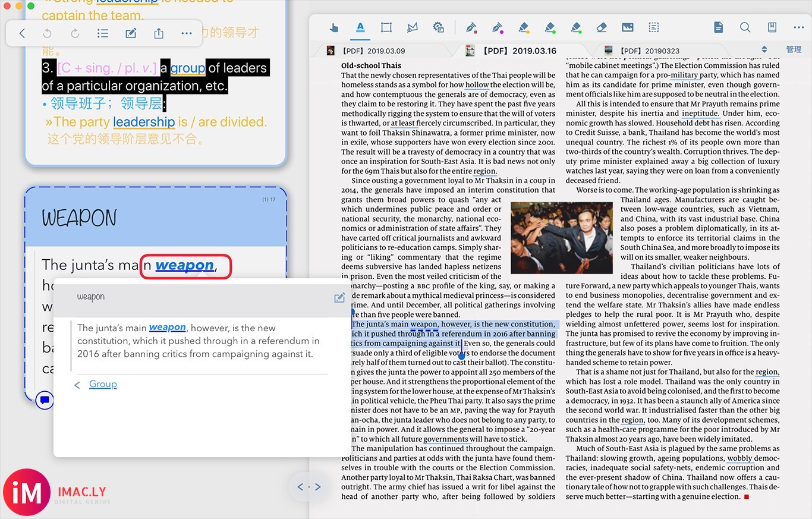Click the underlined word 'ineptitude'

coord(700,113)
